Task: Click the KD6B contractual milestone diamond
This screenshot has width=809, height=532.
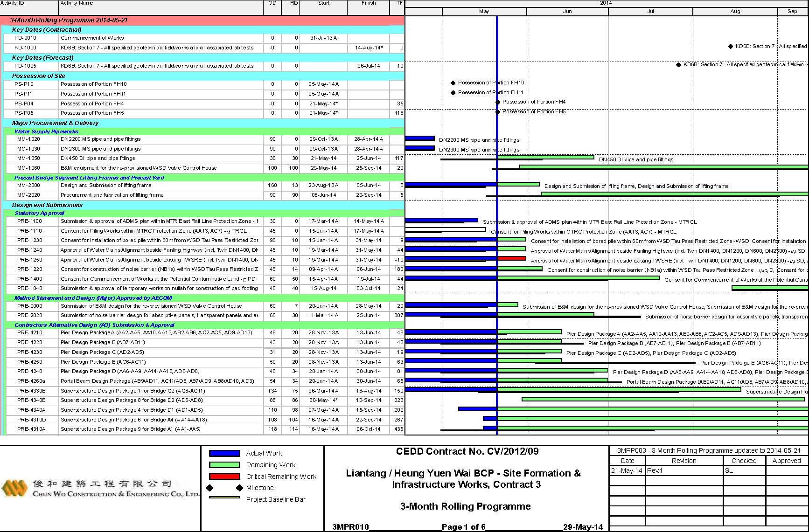Action: 731,47
